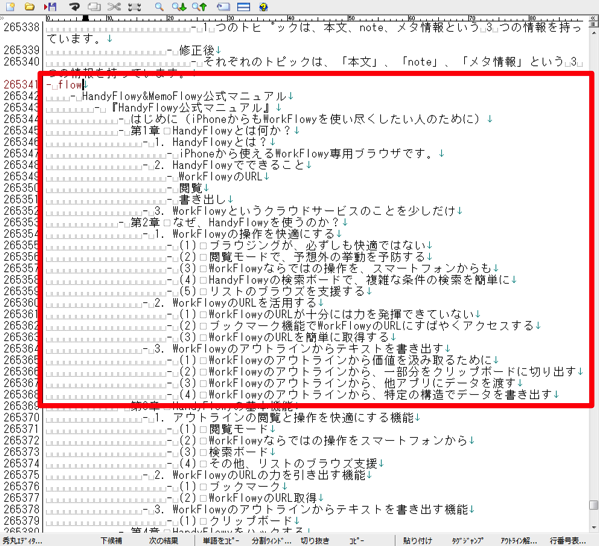Click the タグジャンプ function key button
This screenshot has width=599, height=546.
[x=467, y=541]
